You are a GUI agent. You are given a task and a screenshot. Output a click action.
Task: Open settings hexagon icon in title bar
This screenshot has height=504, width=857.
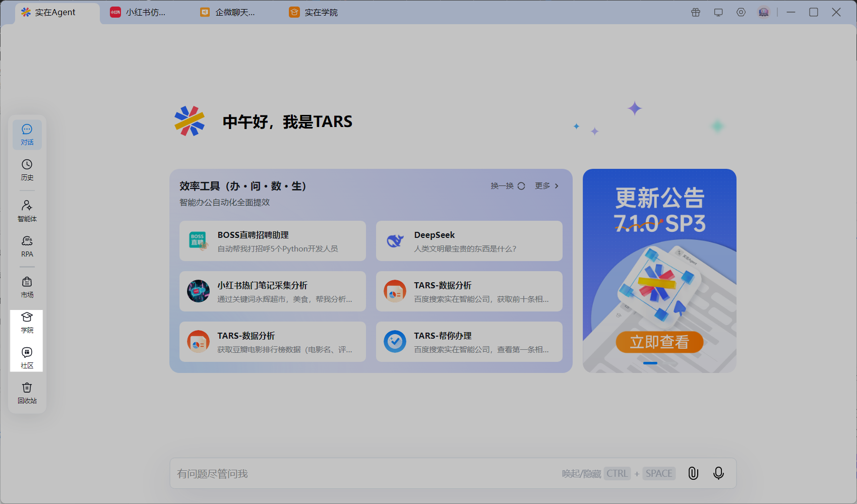tap(741, 12)
